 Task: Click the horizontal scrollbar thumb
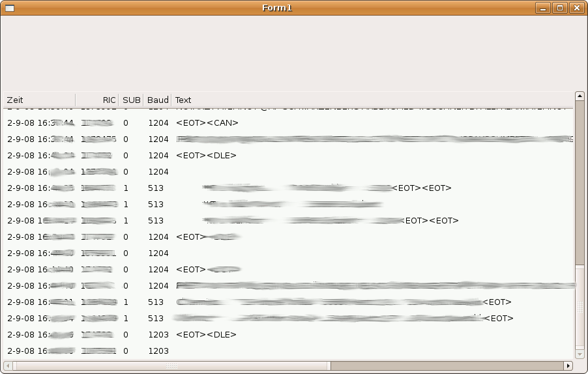point(171,366)
